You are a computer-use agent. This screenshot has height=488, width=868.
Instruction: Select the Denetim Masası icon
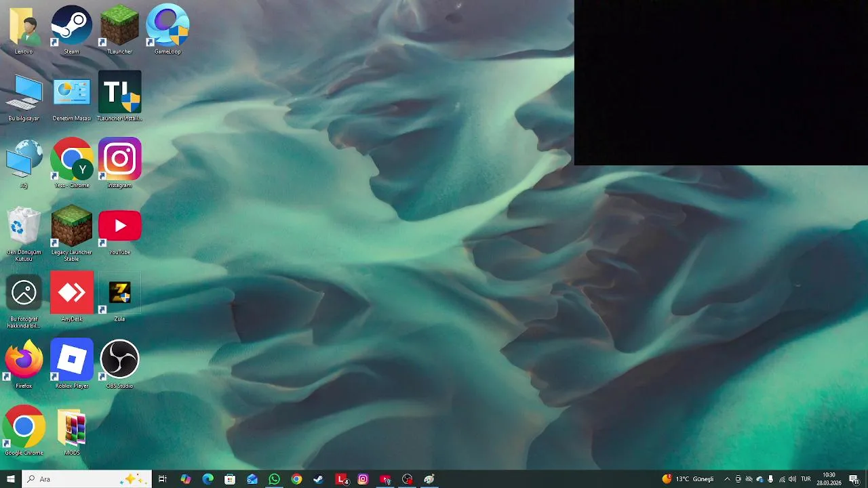coord(72,97)
